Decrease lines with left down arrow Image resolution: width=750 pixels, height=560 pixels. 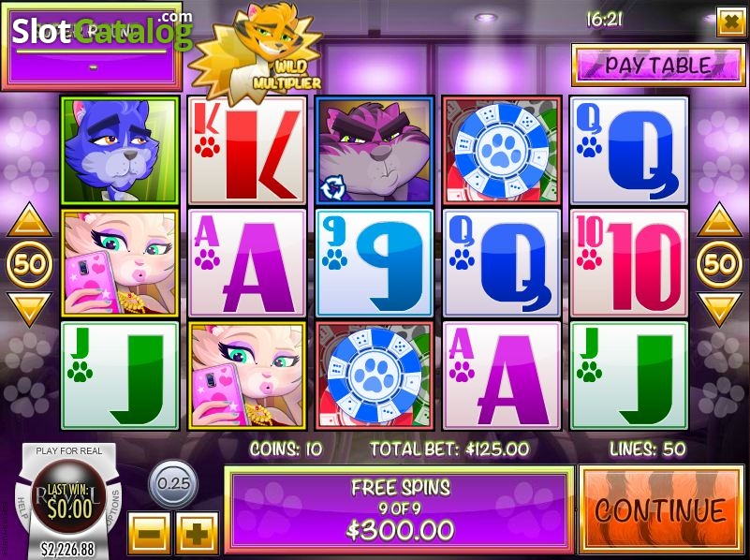(29, 309)
